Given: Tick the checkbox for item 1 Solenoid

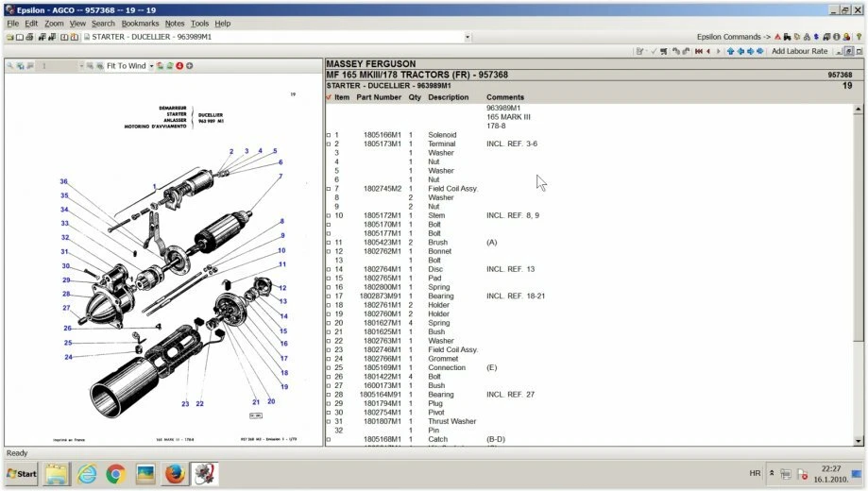Looking at the screenshot, I should pyautogui.click(x=329, y=135).
